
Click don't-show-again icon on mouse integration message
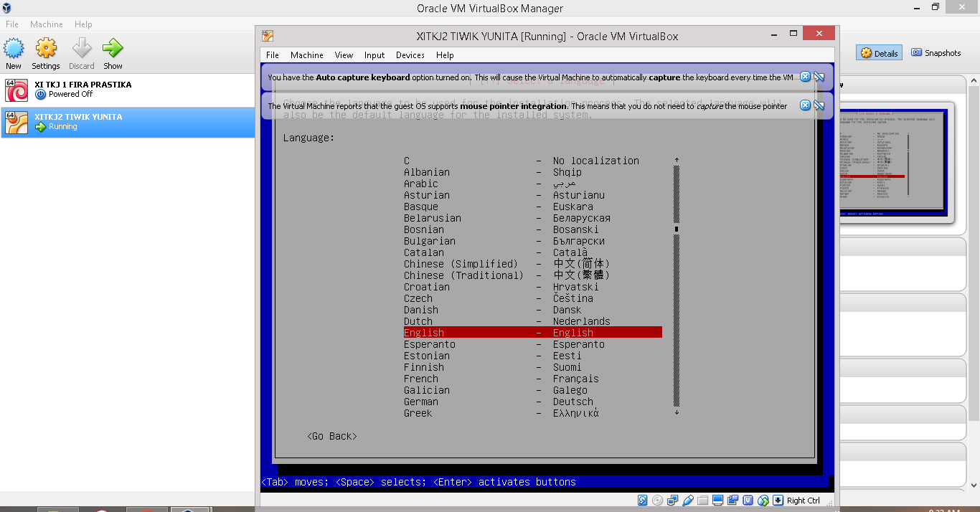coord(819,105)
